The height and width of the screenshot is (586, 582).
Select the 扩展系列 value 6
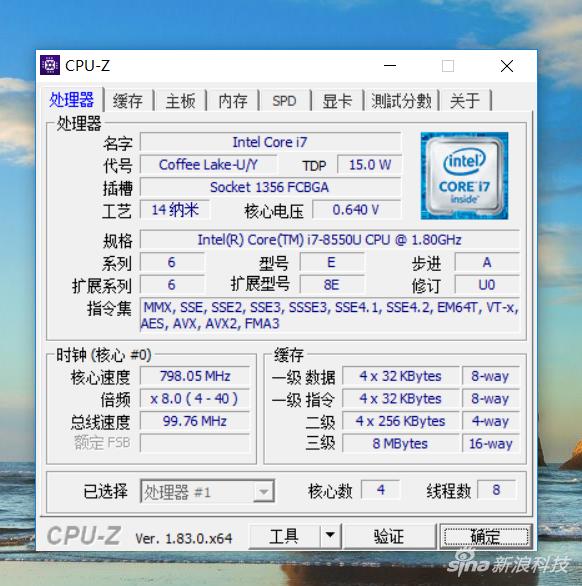pyautogui.click(x=172, y=285)
